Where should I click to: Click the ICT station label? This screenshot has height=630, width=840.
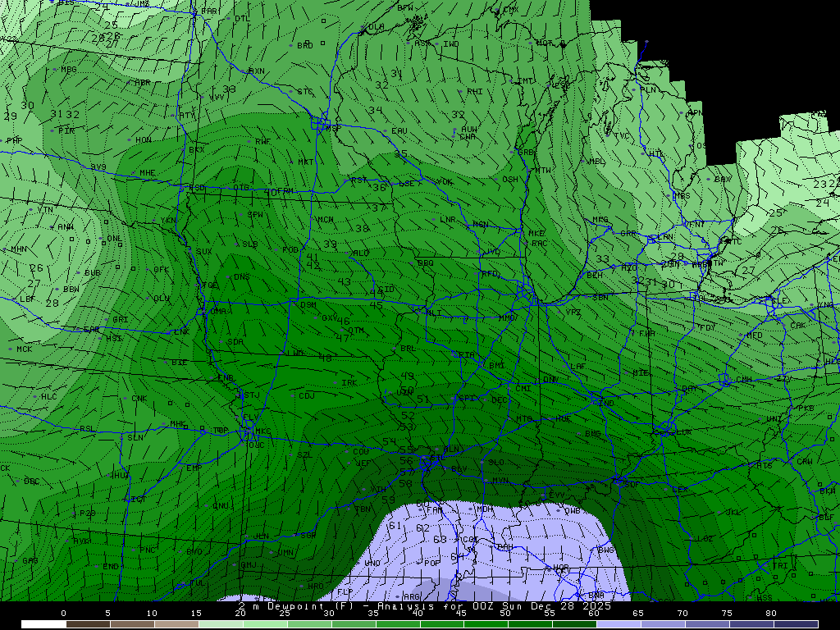(x=139, y=500)
